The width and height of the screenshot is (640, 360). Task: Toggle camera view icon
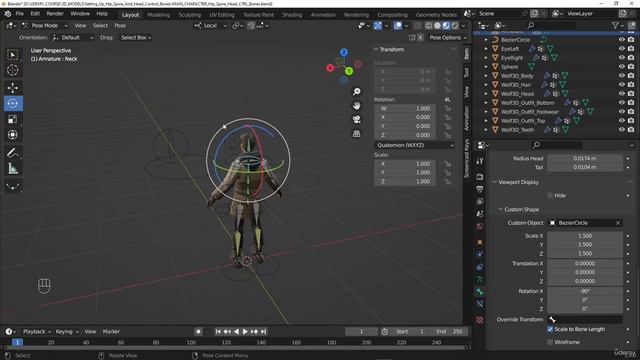(356, 120)
